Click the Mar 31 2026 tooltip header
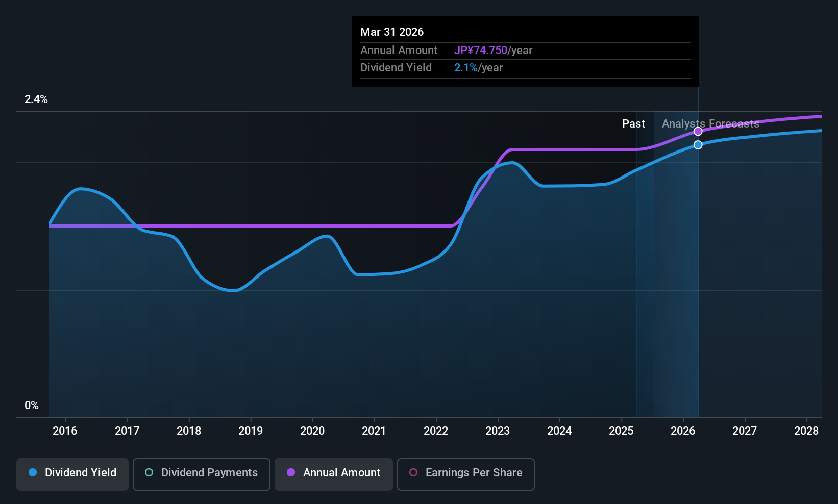Viewport: 838px width, 504px height. (392, 32)
